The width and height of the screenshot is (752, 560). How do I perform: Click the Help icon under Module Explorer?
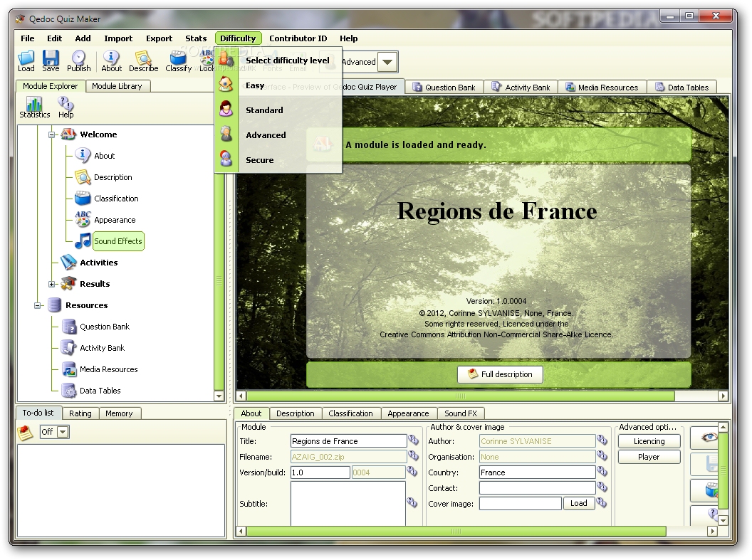(66, 107)
